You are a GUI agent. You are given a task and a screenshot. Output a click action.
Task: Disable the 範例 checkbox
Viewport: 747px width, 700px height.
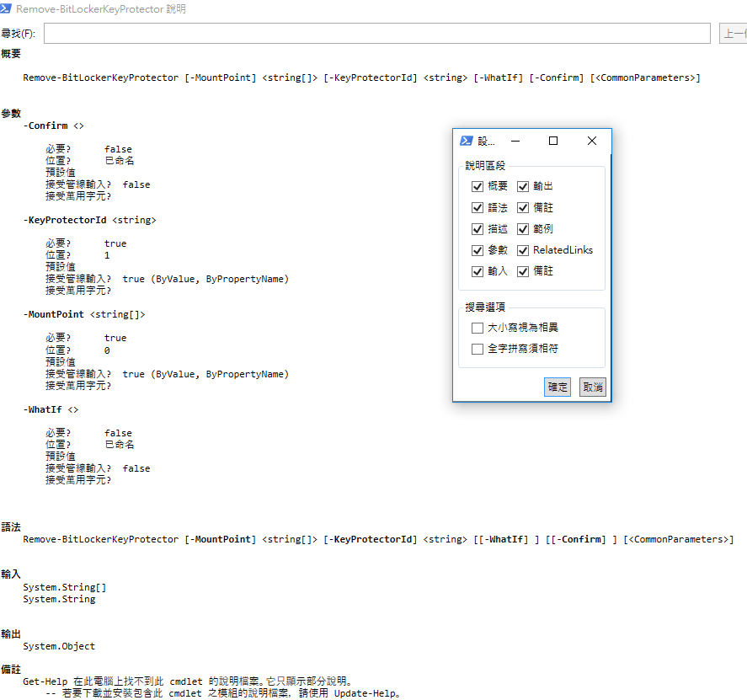[x=523, y=228]
